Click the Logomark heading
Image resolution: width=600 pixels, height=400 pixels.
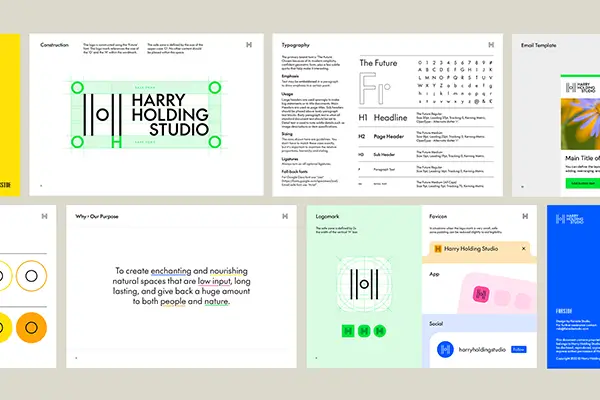(327, 216)
